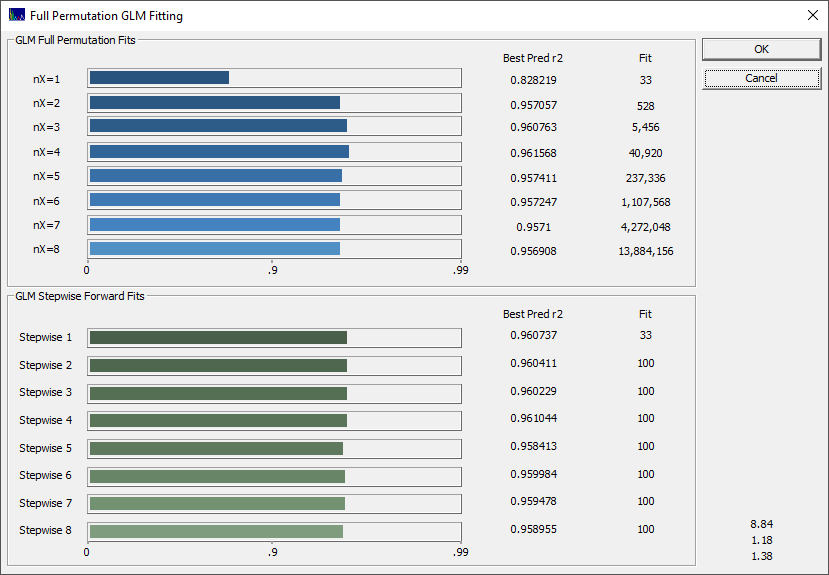Click the nX=6 progress bar
Screen dimensions: 829x575
pos(274,200)
